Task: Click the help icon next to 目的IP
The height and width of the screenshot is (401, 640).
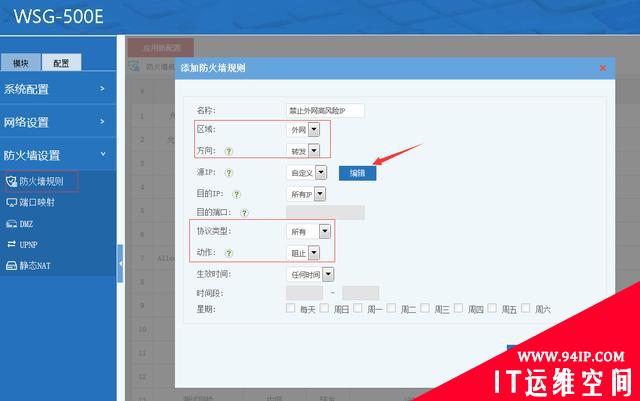Action: point(236,194)
